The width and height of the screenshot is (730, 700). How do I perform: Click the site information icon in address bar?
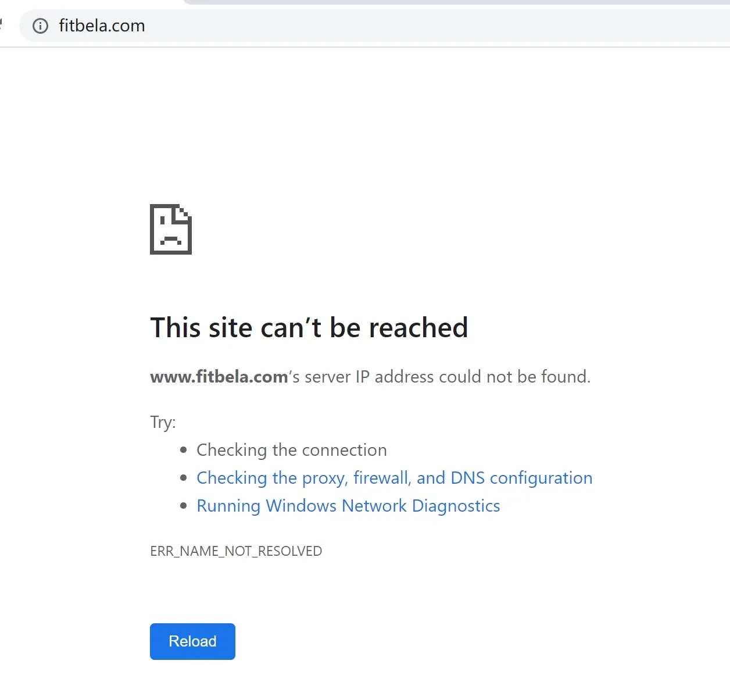[x=40, y=26]
